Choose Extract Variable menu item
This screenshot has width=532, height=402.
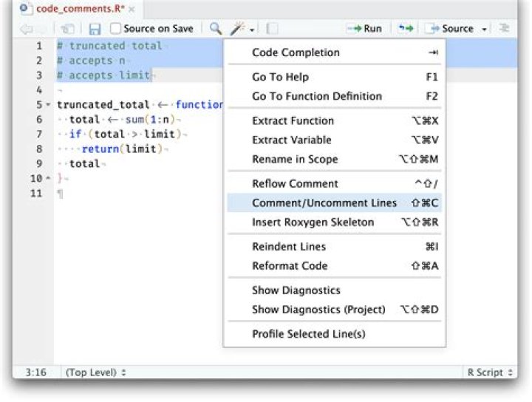pyautogui.click(x=334, y=140)
